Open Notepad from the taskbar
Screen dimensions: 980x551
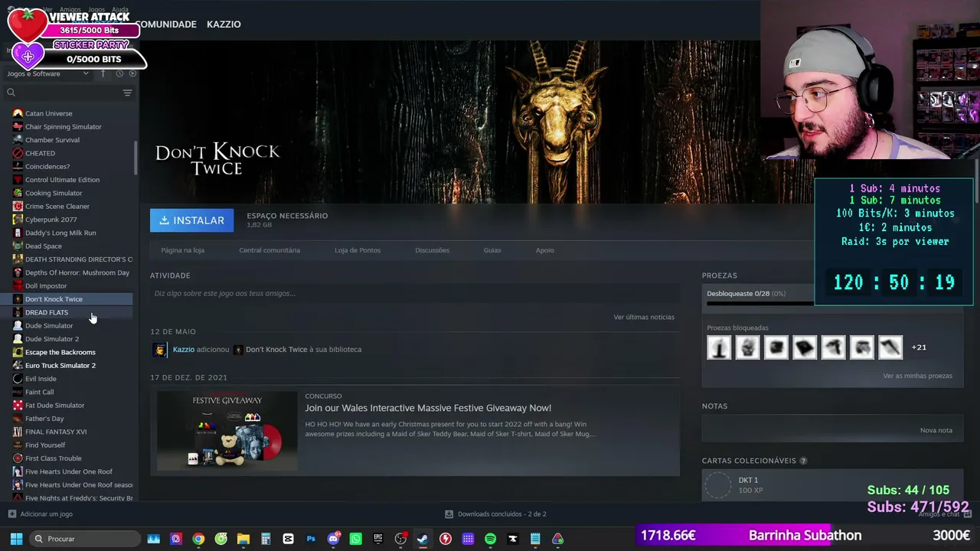(x=535, y=539)
